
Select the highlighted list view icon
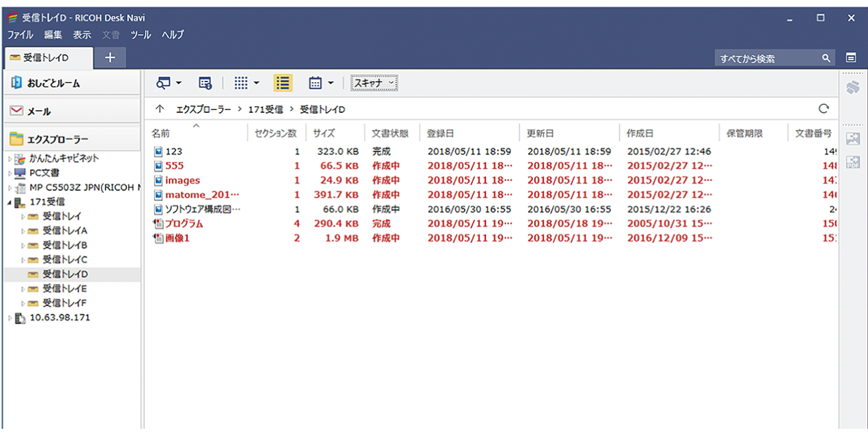[283, 83]
